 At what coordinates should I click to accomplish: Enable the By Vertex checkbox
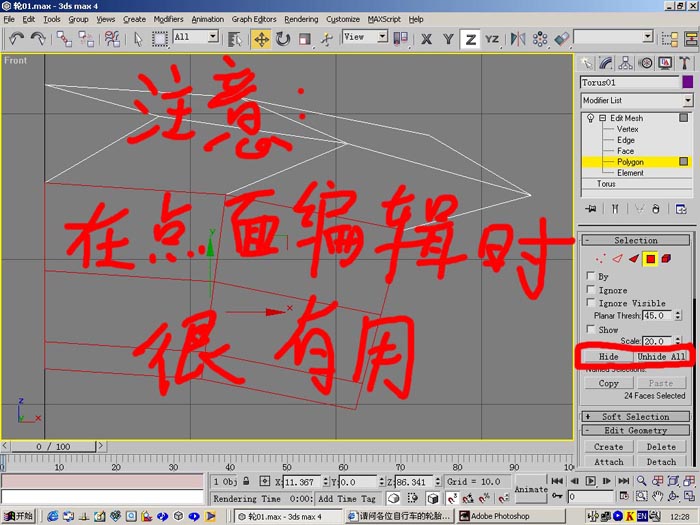pos(591,276)
